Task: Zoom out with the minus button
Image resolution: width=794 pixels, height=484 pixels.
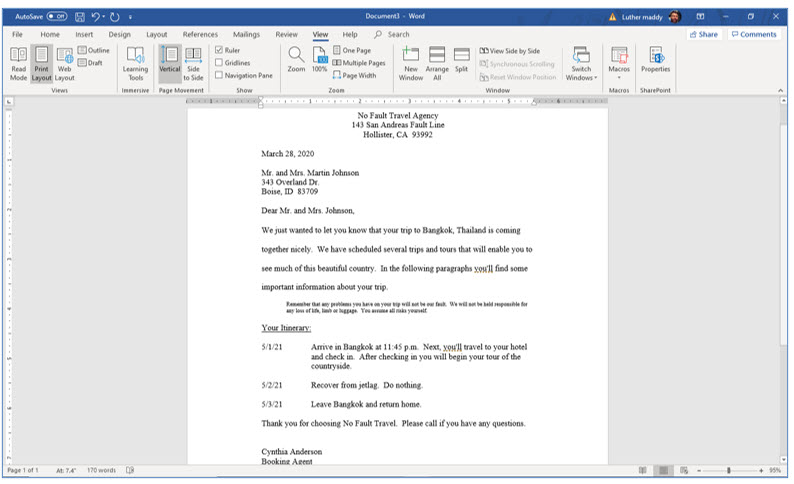Action: 699,470
